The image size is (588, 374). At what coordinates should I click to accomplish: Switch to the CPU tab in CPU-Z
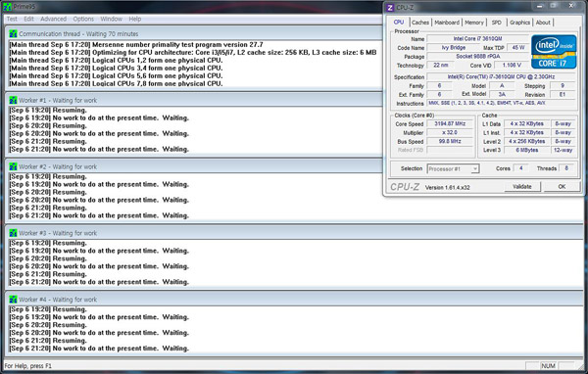coord(399,23)
